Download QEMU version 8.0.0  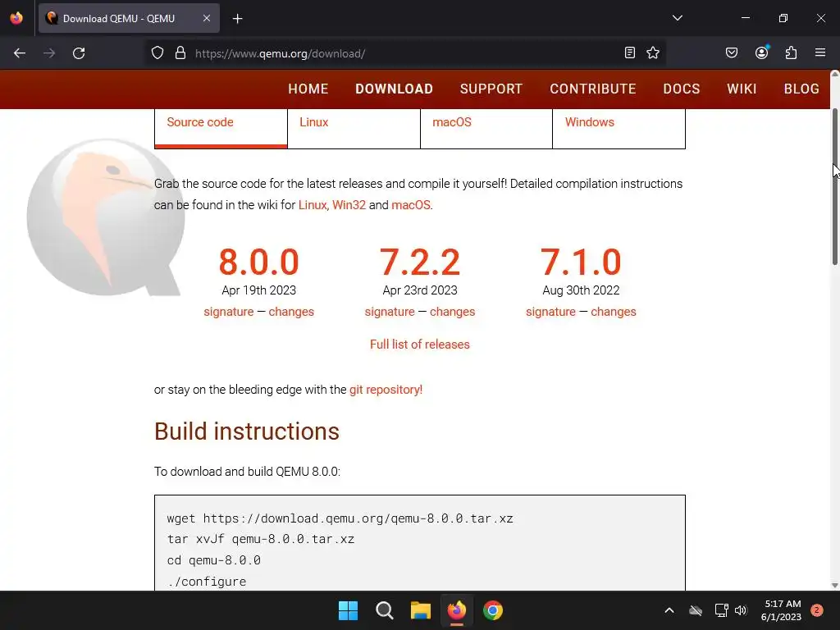coord(258,262)
